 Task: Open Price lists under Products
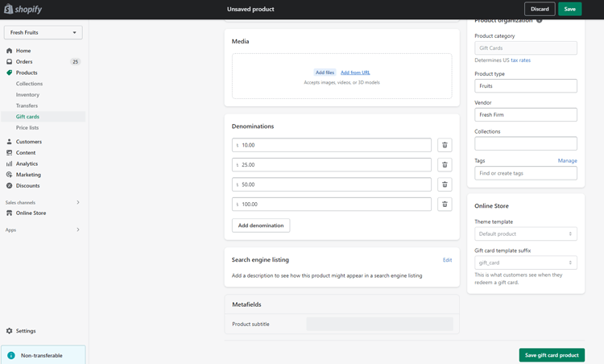point(27,127)
